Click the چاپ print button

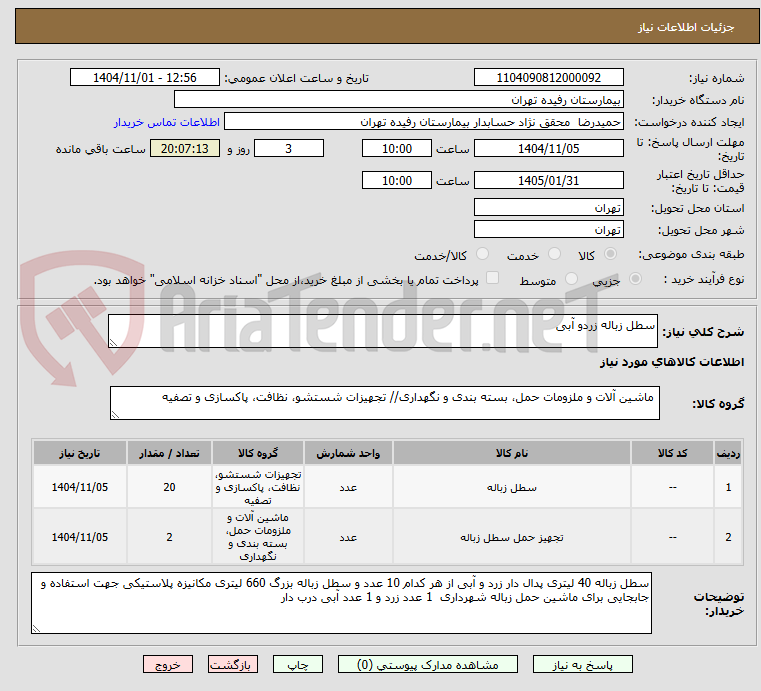pyautogui.click(x=298, y=664)
